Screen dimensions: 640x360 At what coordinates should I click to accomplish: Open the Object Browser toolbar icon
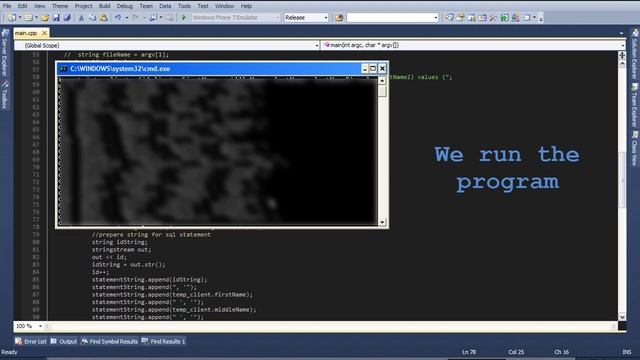click(471, 18)
